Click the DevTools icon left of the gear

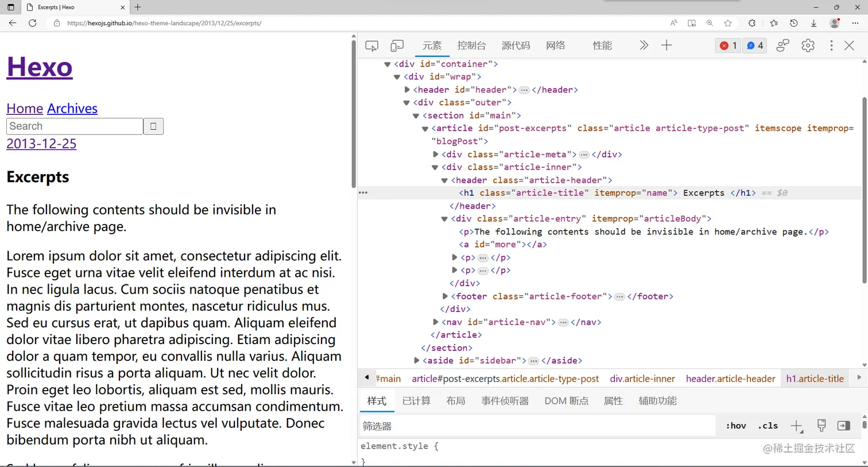pyautogui.click(x=782, y=45)
